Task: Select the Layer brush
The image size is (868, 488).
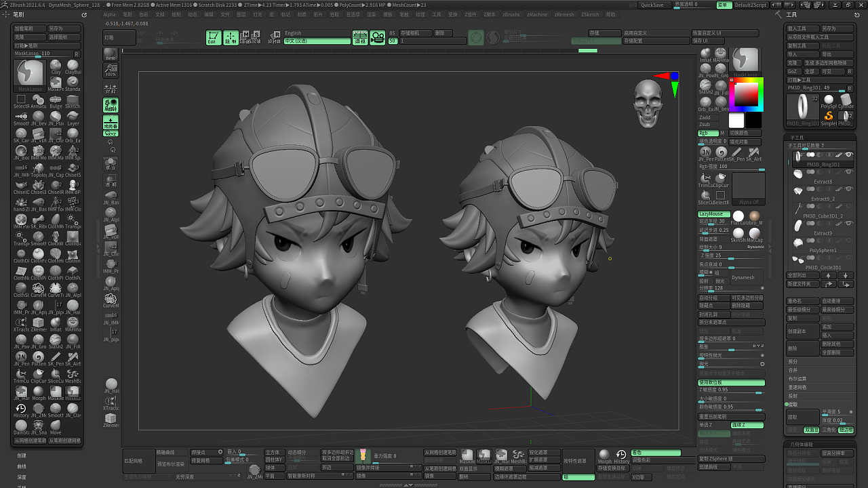Action: (x=73, y=118)
